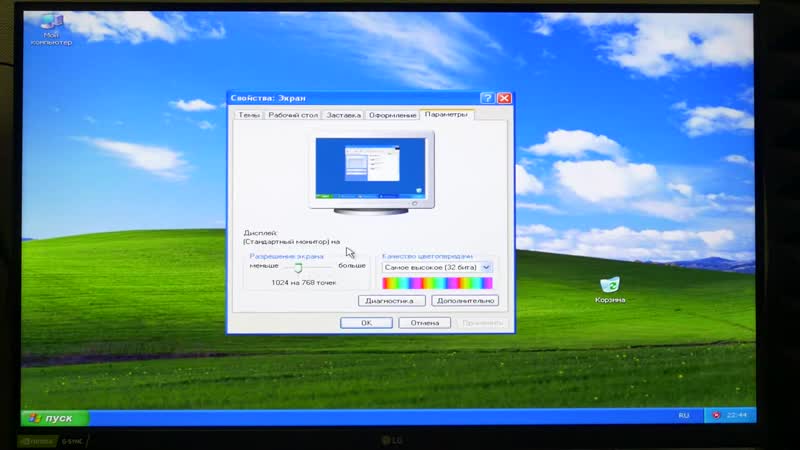Click the "(Стандартный монитор) на" text
800x450 pixels.
(291, 242)
